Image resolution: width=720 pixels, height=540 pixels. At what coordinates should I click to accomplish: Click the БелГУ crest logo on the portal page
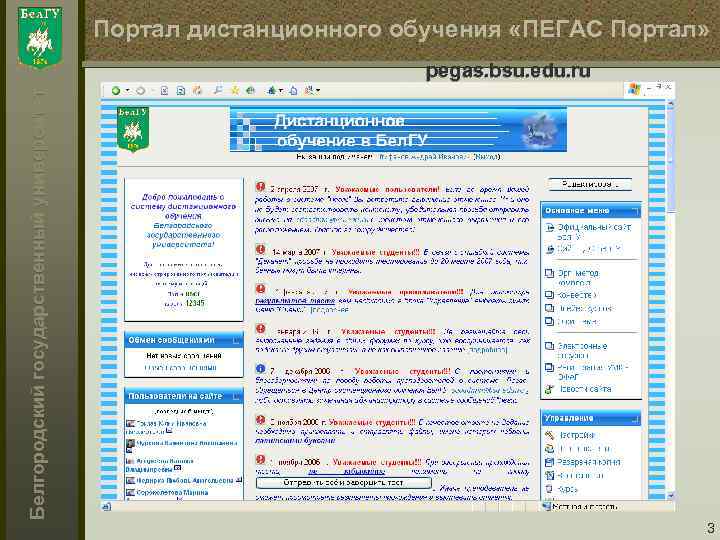pos(133,129)
